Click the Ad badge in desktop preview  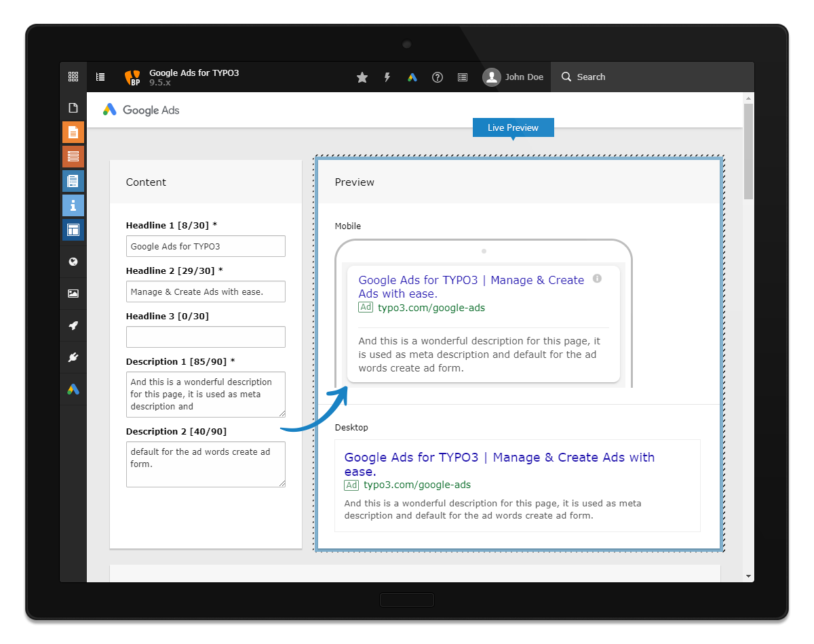pyautogui.click(x=351, y=485)
